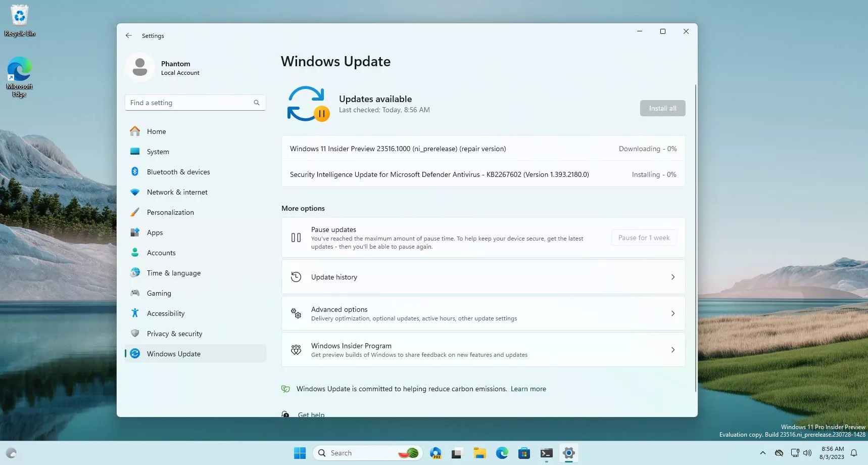
Task: Click the pause icon beside Pause updates
Action: pos(296,238)
